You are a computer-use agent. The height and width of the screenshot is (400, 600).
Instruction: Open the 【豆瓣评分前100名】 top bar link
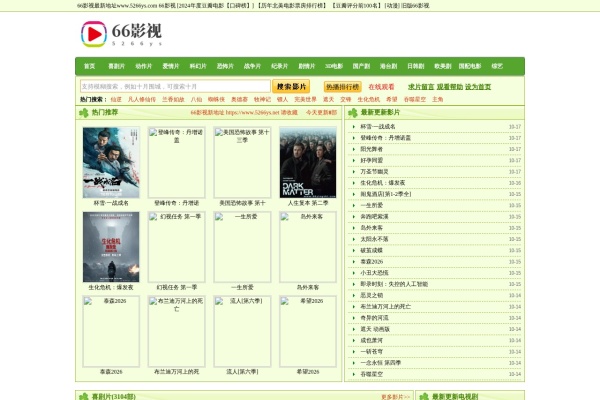(356, 6)
